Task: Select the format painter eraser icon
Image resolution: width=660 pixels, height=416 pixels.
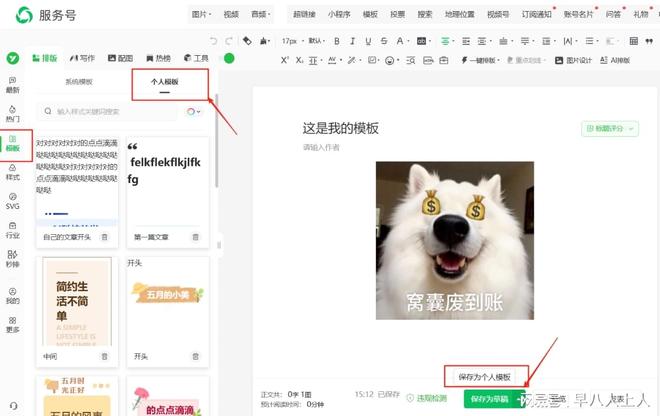Action: pyautogui.click(x=247, y=41)
